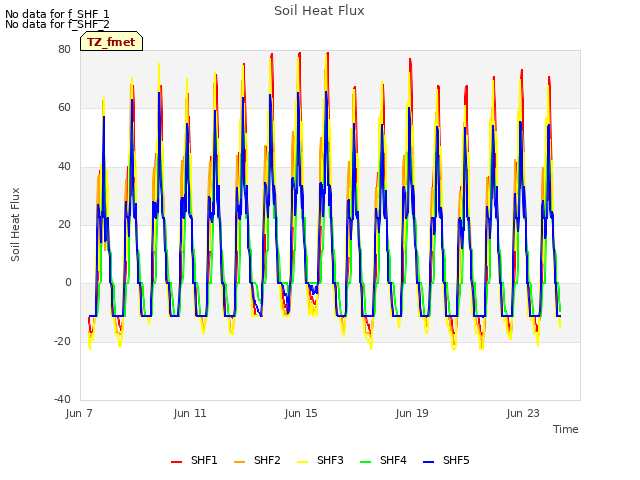The width and height of the screenshot is (640, 480).
Task: Click the 'No data for f_SHF_2' message
Action: [57, 24]
